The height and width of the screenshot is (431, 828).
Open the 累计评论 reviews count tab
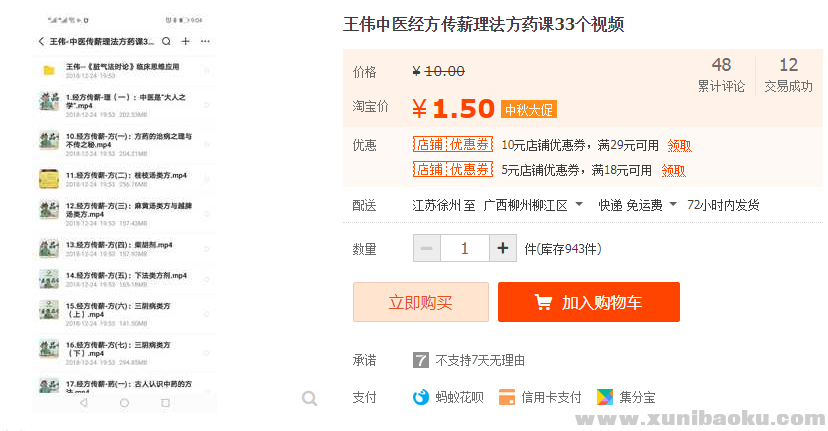point(721,75)
